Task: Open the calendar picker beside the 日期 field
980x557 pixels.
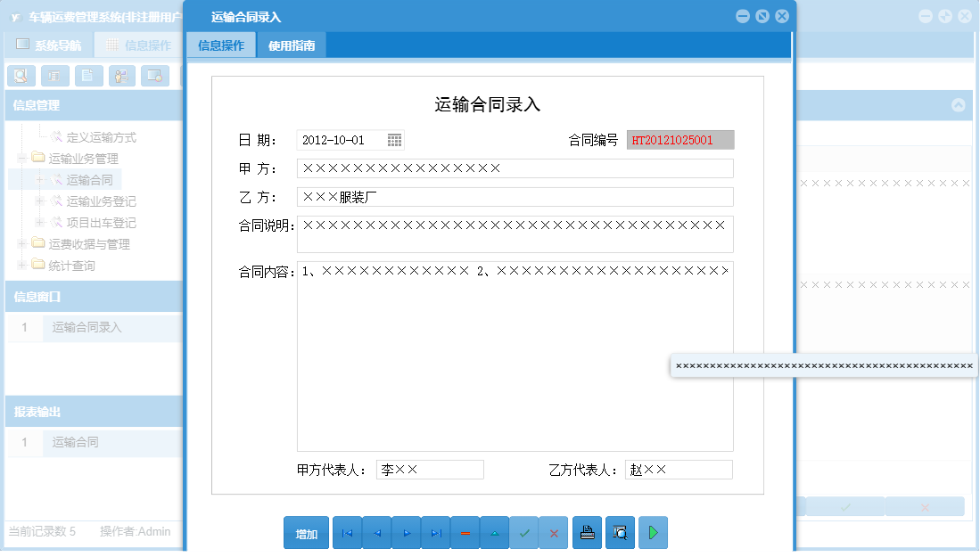Action: [392, 139]
